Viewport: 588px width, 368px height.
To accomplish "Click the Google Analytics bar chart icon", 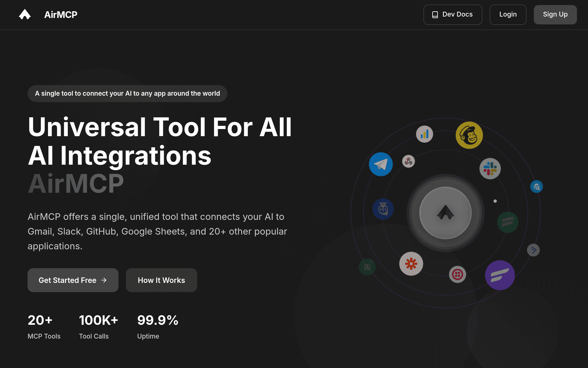I will click(424, 134).
